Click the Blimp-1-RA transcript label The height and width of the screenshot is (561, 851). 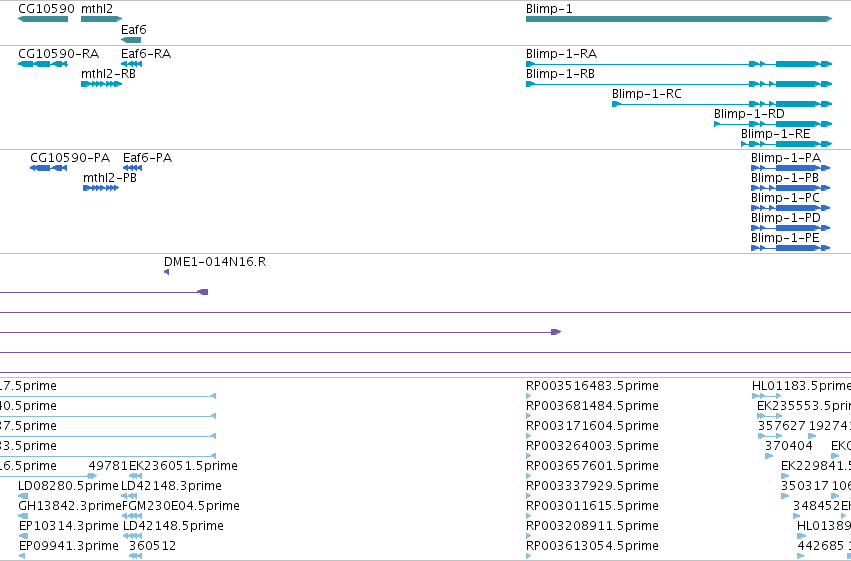pyautogui.click(x=561, y=54)
